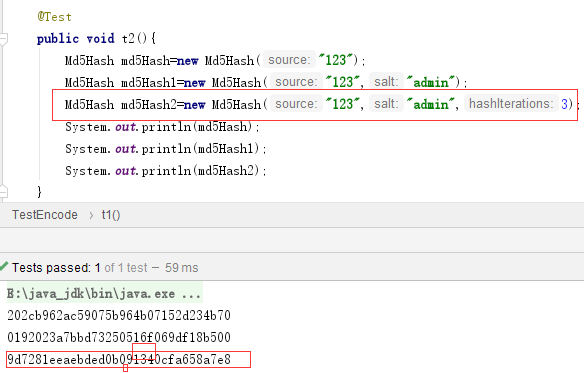This screenshot has height=373, width=584.
Task: Click System.out.println(md5Hash1) line
Action: [x=166, y=149]
